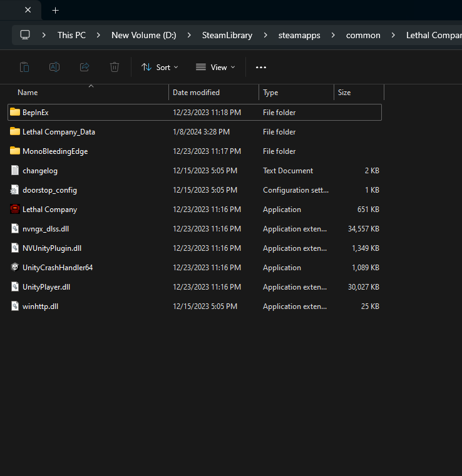
Task: Select the BepInEx folder icon
Action: pyautogui.click(x=15, y=112)
